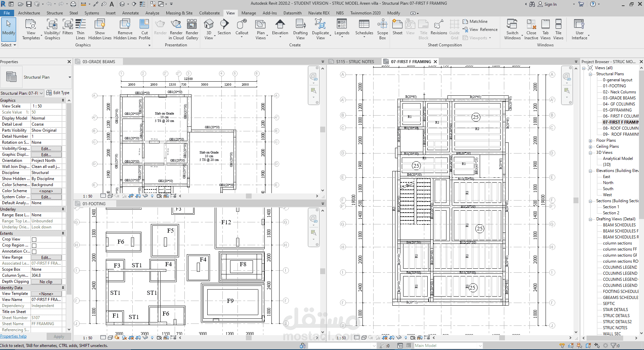The height and width of the screenshot is (350, 644).
Task: Open the Manage ribbon tab
Action: click(x=249, y=13)
